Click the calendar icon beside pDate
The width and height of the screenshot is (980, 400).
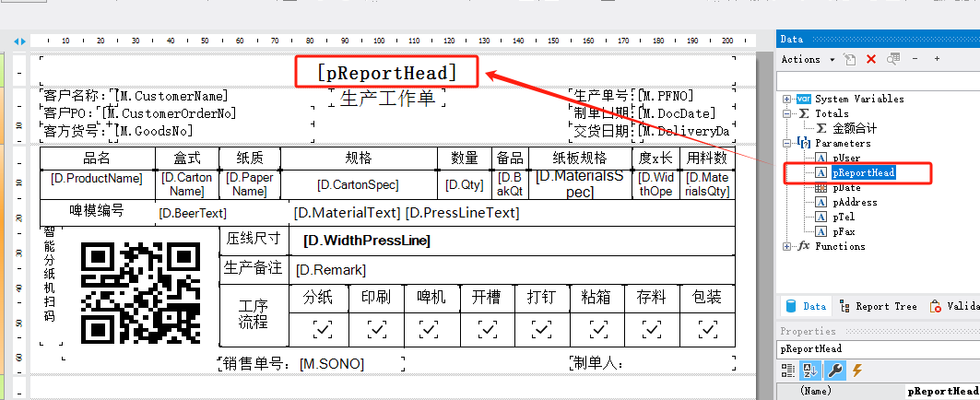[821, 187]
